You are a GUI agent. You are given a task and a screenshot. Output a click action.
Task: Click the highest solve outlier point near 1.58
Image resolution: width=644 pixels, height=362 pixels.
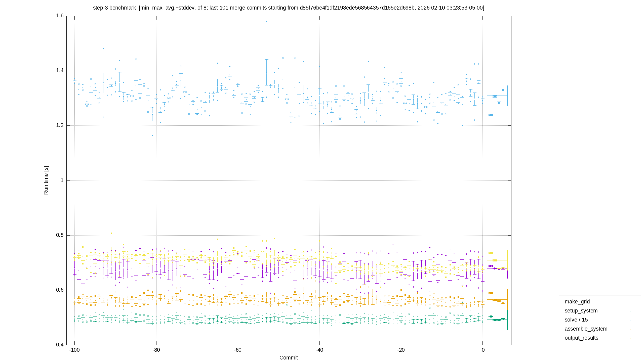click(x=266, y=22)
